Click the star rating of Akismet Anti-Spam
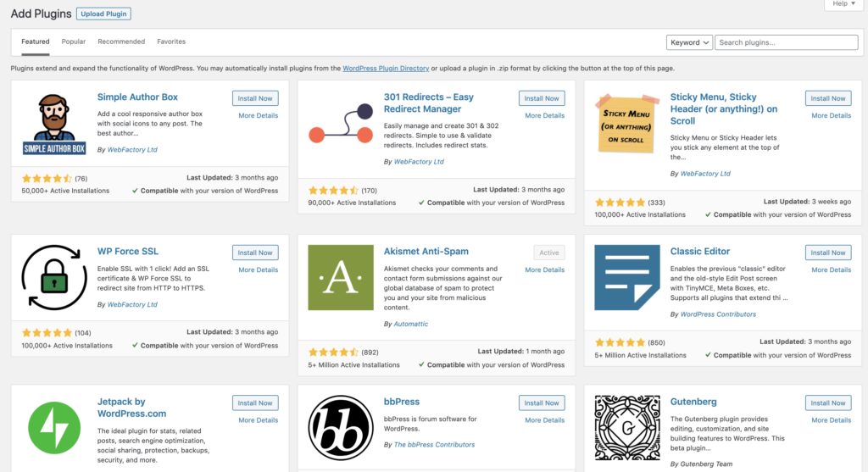The width and height of the screenshot is (868, 472). tap(334, 353)
